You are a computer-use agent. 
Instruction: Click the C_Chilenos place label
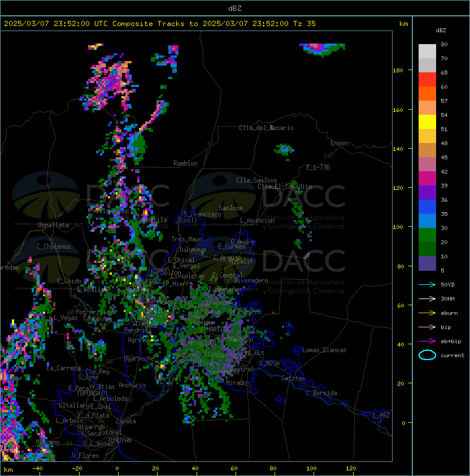click(x=54, y=246)
